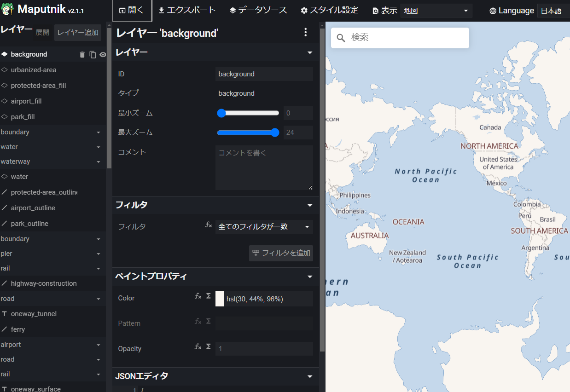Screen dimensions: 570x392
Task: Click the 最大ズーム value field 24
Action: click(x=298, y=133)
